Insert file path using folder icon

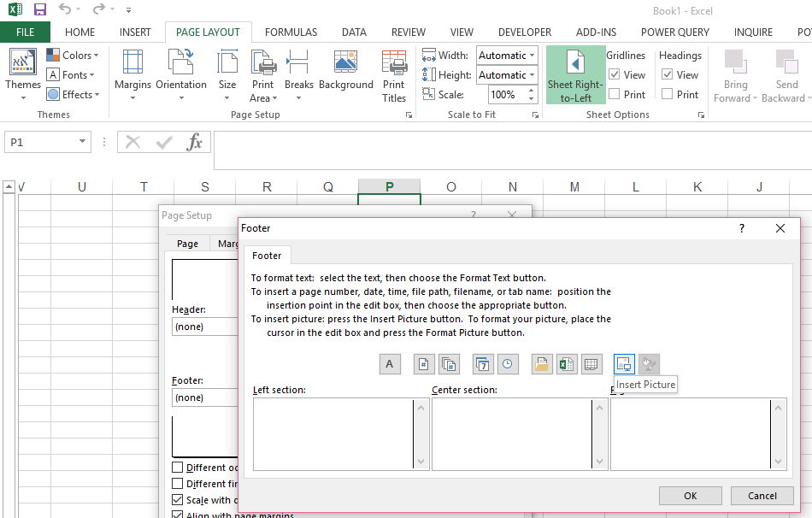541,364
